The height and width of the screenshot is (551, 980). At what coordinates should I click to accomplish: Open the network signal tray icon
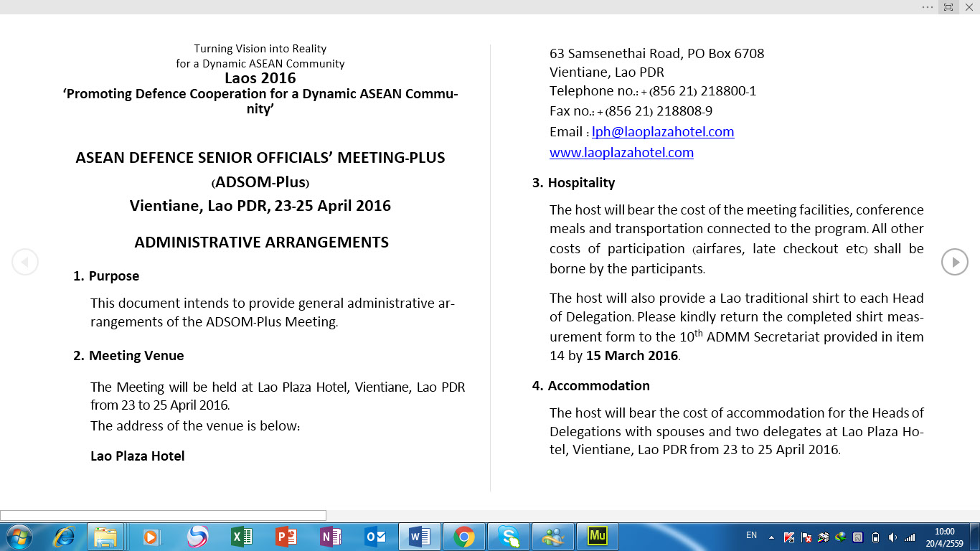(x=910, y=537)
